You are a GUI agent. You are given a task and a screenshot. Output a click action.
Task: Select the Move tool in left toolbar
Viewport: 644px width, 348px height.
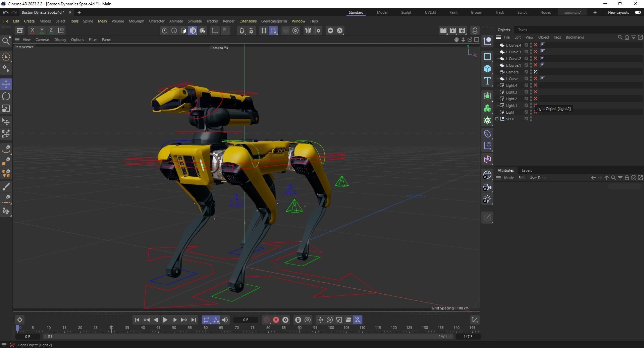point(6,84)
